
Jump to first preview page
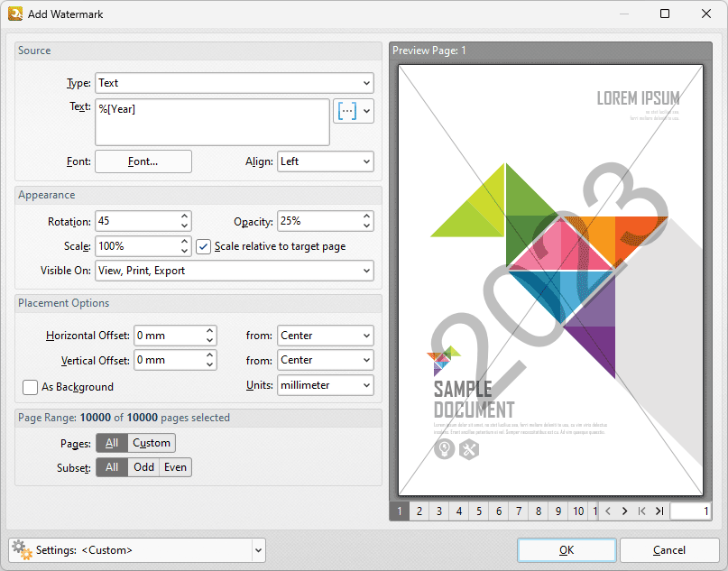[641, 511]
